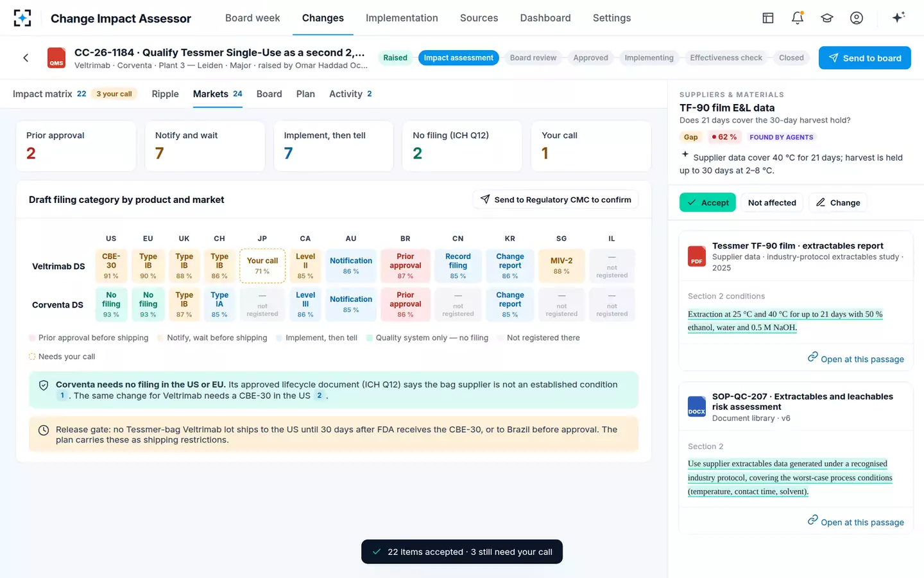This screenshot has height=578, width=924.
Task: Go back using the left chevron arrow
Action: coord(26,58)
